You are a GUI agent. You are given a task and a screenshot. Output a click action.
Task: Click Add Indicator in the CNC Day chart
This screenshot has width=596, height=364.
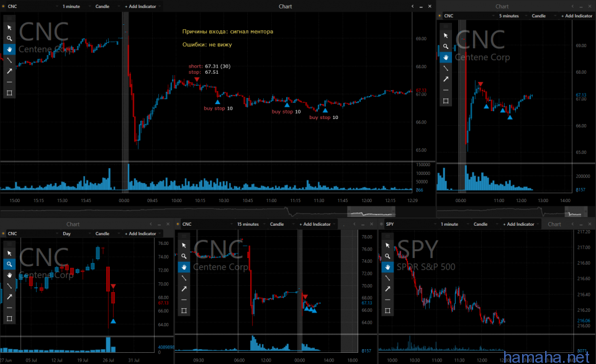click(141, 234)
